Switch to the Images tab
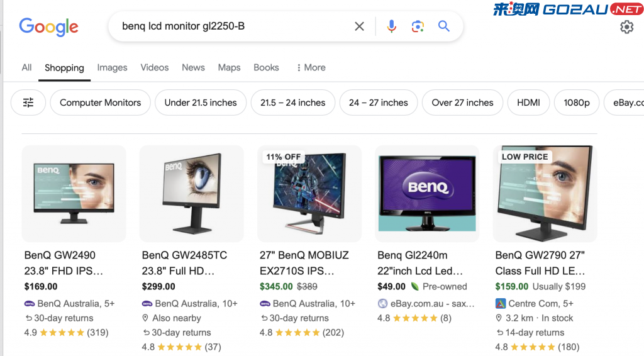644x356 pixels. [112, 68]
